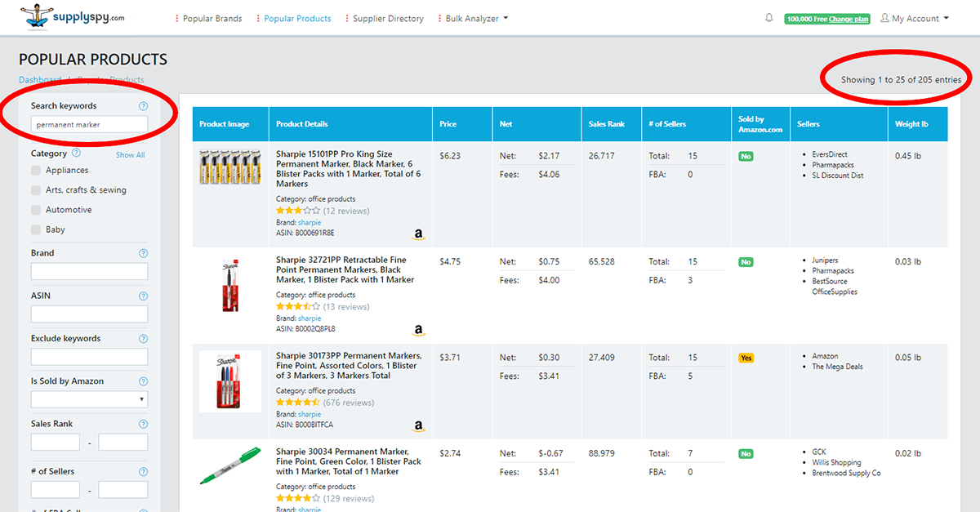Click help icon beside # of Sellers filter
This screenshot has height=512, width=980.
click(x=144, y=471)
